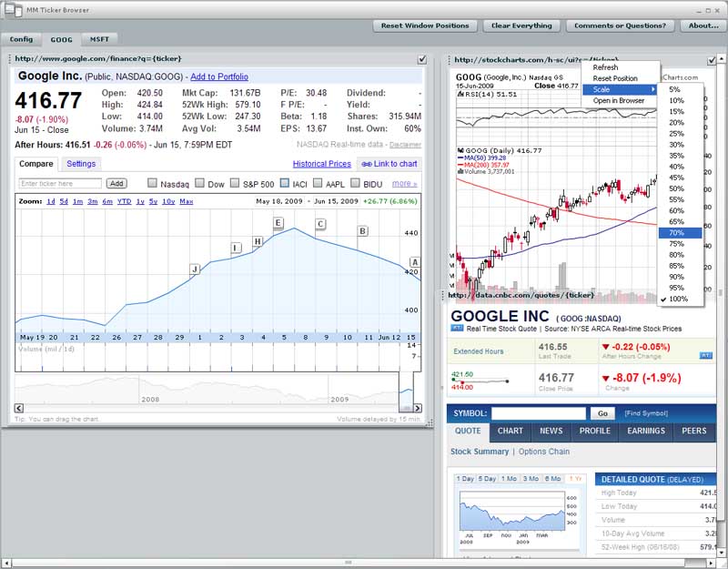The height and width of the screenshot is (569, 728).
Task: Click the MM Ticker Browser app icon
Action: pos(13,10)
